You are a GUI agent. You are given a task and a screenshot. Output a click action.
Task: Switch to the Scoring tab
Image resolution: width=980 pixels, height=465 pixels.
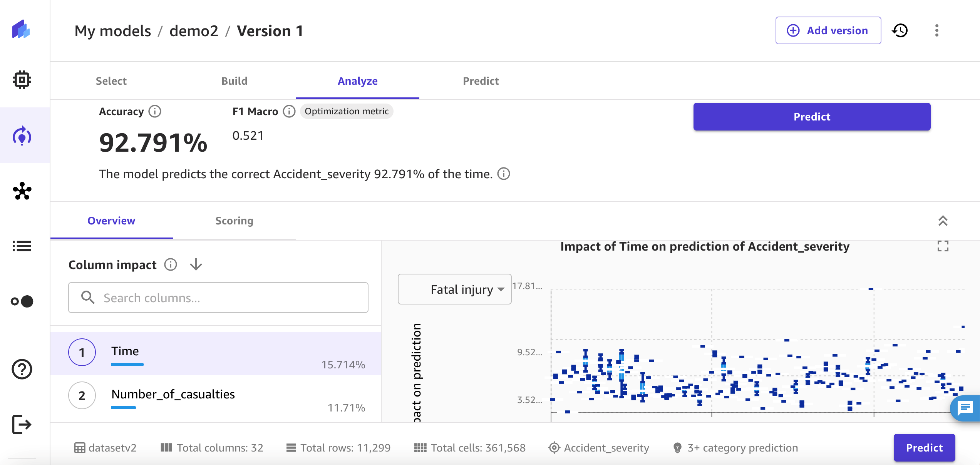tap(234, 221)
